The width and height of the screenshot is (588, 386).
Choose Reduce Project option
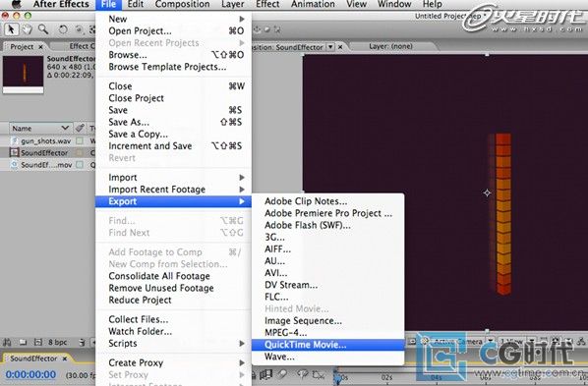[174, 301]
